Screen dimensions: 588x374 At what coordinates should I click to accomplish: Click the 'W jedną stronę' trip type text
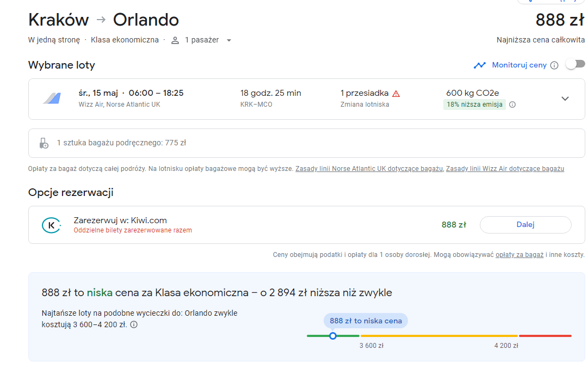(54, 40)
